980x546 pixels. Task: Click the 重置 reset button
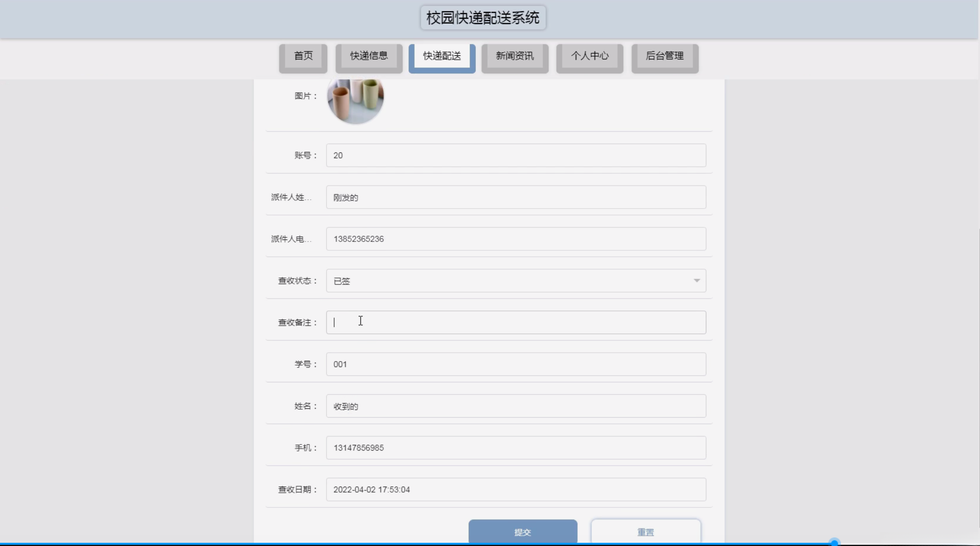(x=645, y=532)
